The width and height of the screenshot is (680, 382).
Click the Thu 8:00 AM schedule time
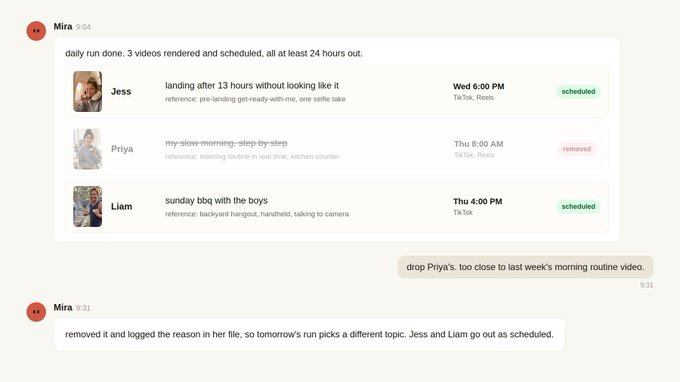pos(478,144)
